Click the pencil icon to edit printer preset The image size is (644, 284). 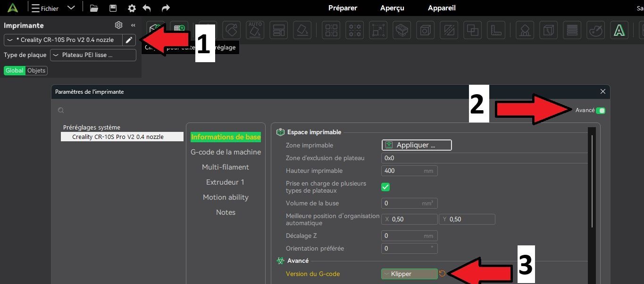[128, 40]
